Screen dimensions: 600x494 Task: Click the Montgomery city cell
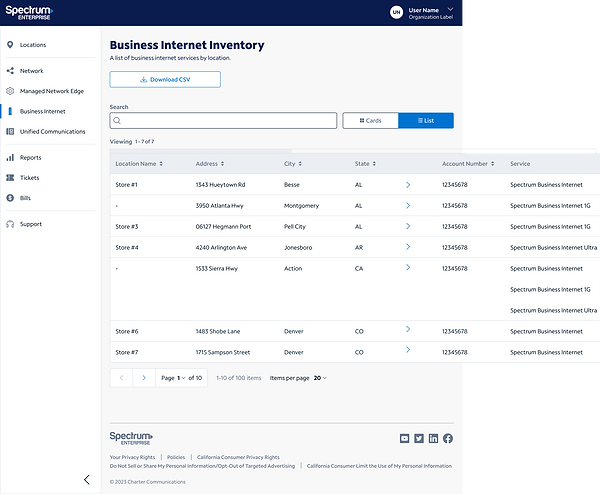tap(302, 206)
